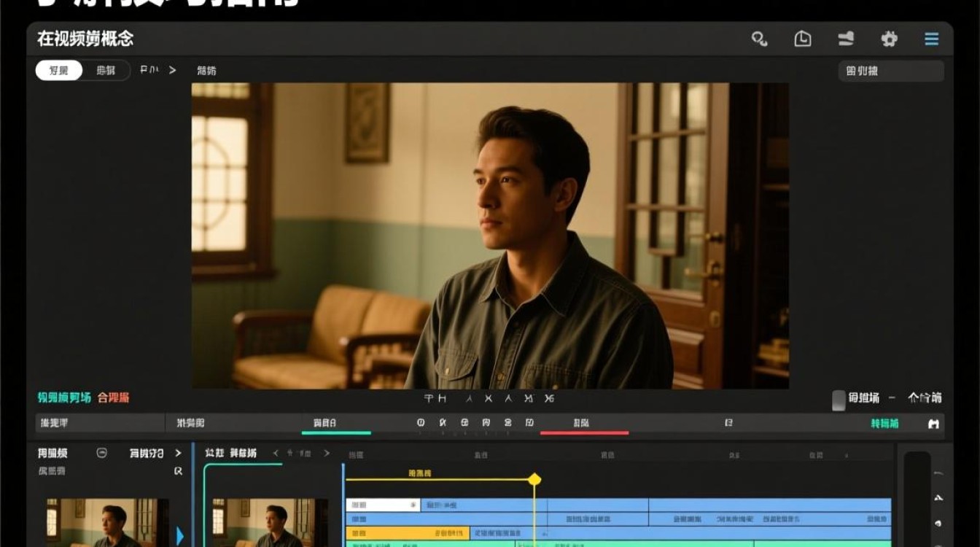Click the left clip thumbnail in media panel

107,522
